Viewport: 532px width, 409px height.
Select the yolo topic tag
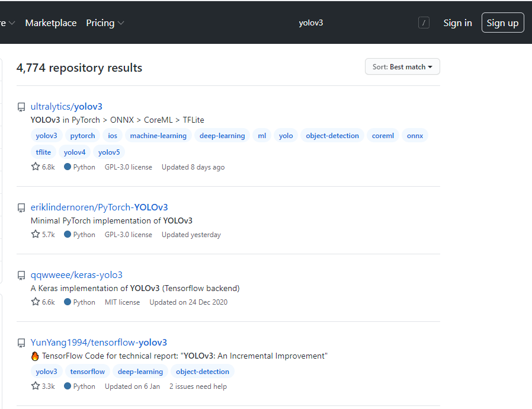point(286,136)
